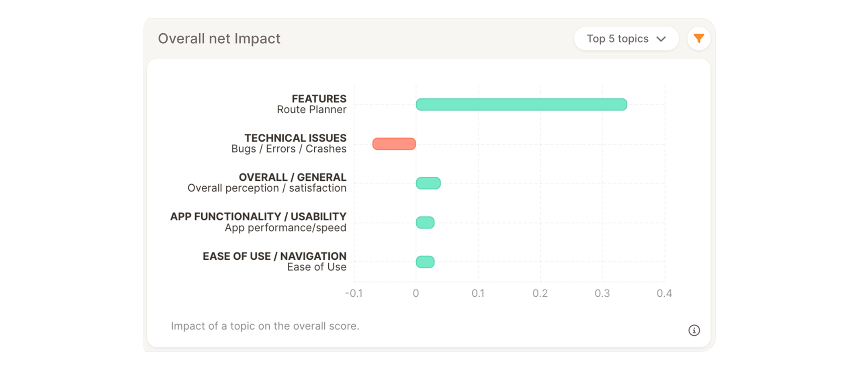Click the 0.4 axis tick label
Screen dimensions: 868x375
(x=664, y=293)
